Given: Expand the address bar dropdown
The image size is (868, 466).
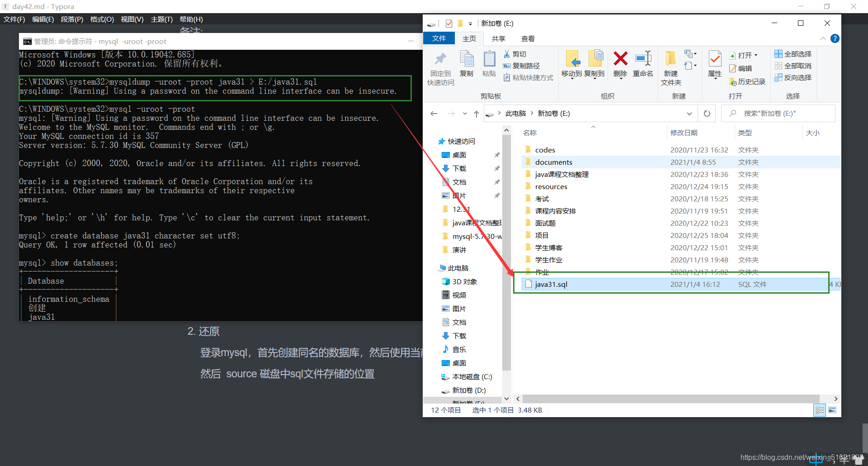Looking at the screenshot, I should click(x=689, y=113).
